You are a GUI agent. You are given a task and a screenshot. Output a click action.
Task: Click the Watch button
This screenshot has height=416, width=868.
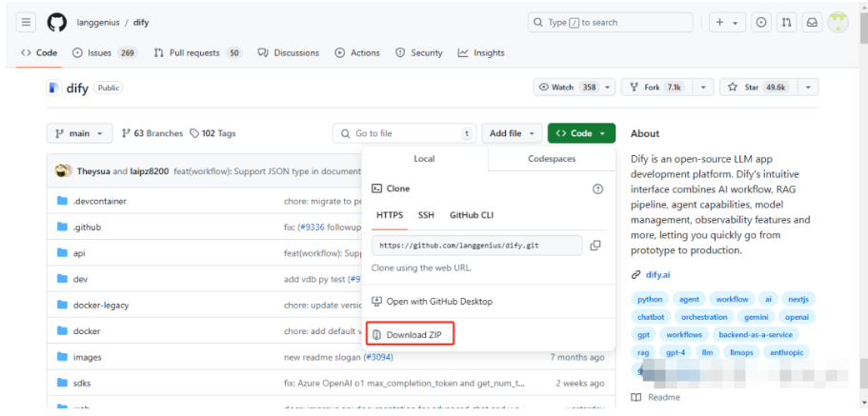pyautogui.click(x=568, y=88)
